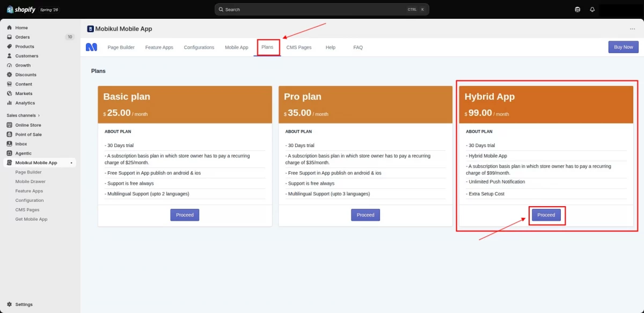The width and height of the screenshot is (644, 313).
Task: Open the CMS Pages tab
Action: pyautogui.click(x=299, y=47)
